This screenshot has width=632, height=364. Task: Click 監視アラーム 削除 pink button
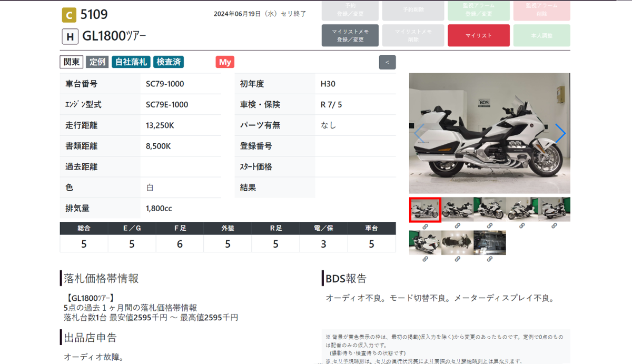coord(541,10)
